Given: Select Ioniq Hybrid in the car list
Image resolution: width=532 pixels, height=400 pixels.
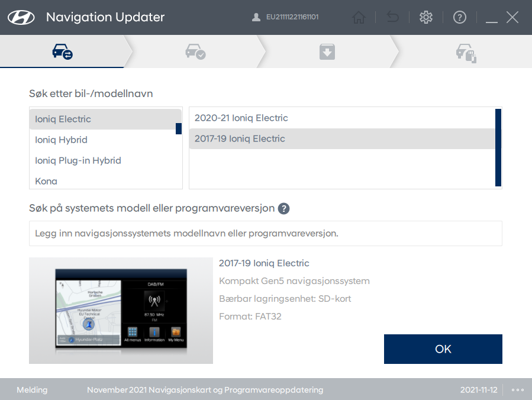Looking at the screenshot, I should (x=105, y=140).
